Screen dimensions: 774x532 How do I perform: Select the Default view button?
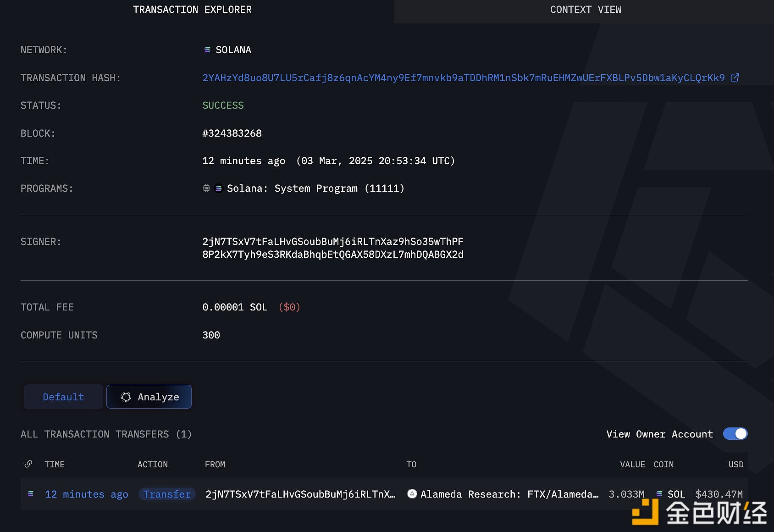[63, 397]
